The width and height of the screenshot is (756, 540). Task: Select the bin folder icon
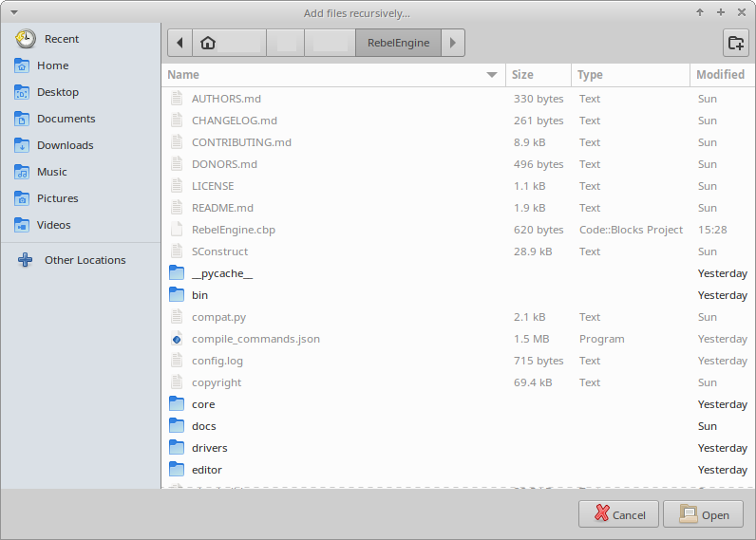click(177, 295)
